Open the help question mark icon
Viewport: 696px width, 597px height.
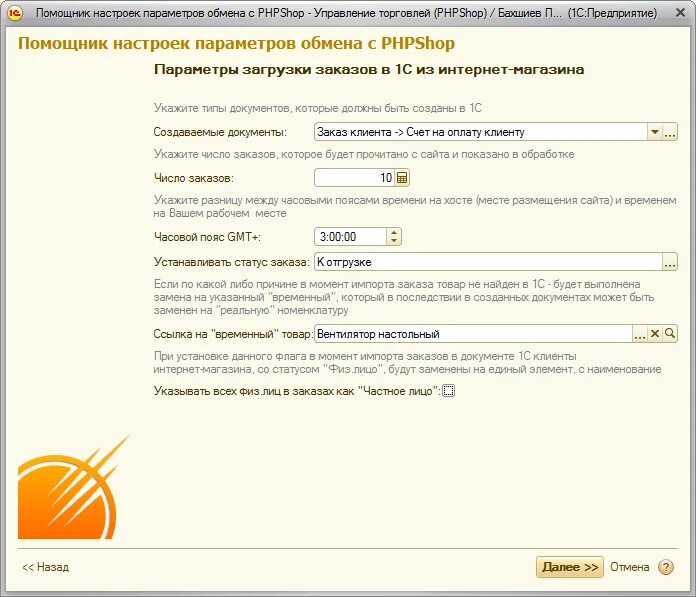click(x=665, y=567)
